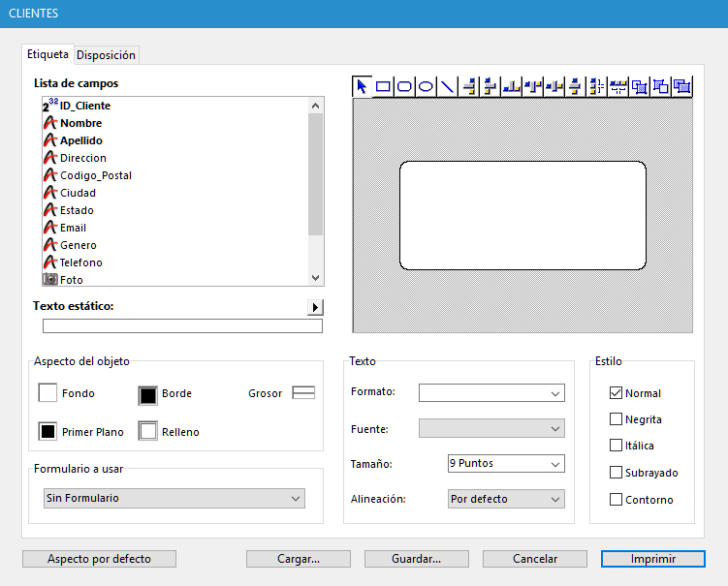Toggle the Subrayado checkbox
Image resolution: width=728 pixels, height=586 pixels.
click(x=616, y=473)
